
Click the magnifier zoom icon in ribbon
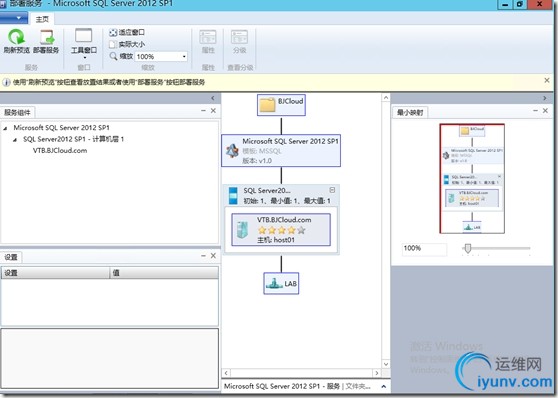(x=113, y=56)
